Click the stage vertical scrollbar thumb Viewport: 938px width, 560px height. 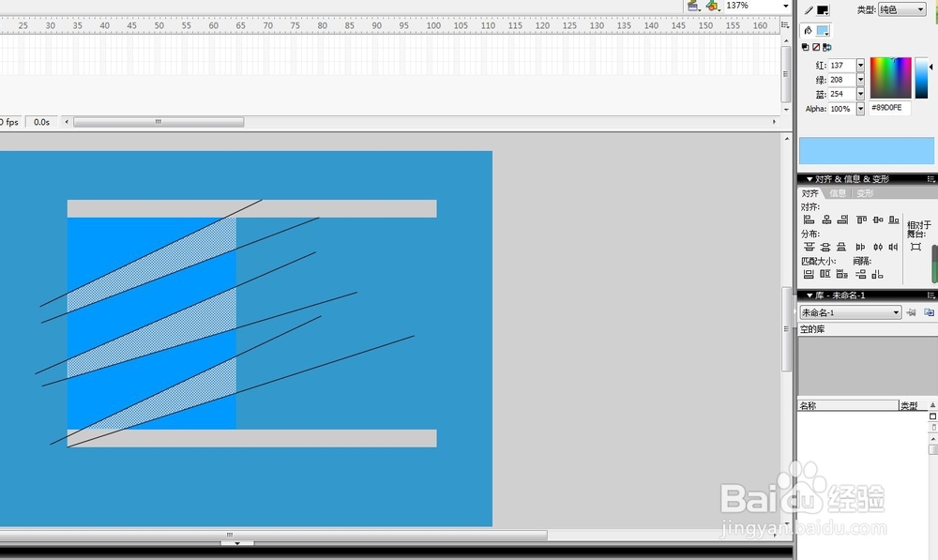[786, 329]
